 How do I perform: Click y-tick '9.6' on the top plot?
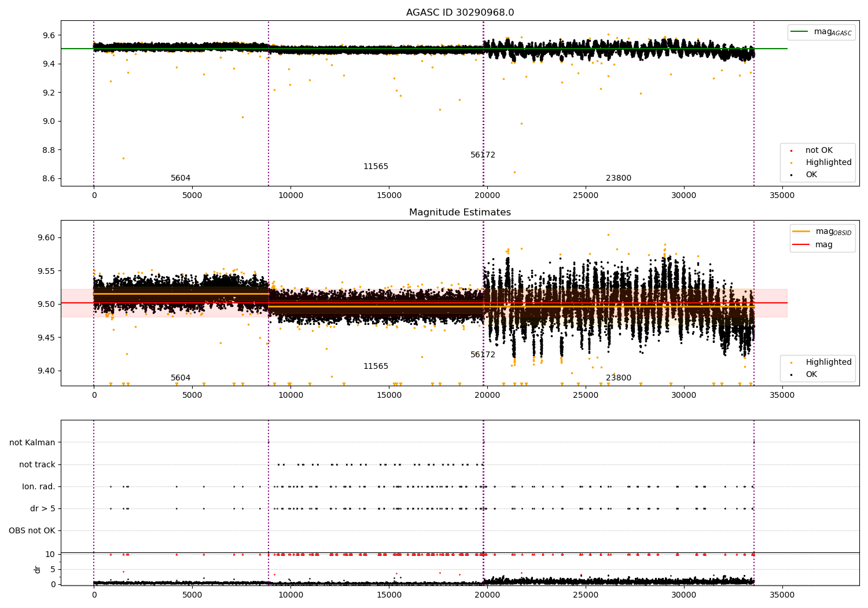[49, 35]
